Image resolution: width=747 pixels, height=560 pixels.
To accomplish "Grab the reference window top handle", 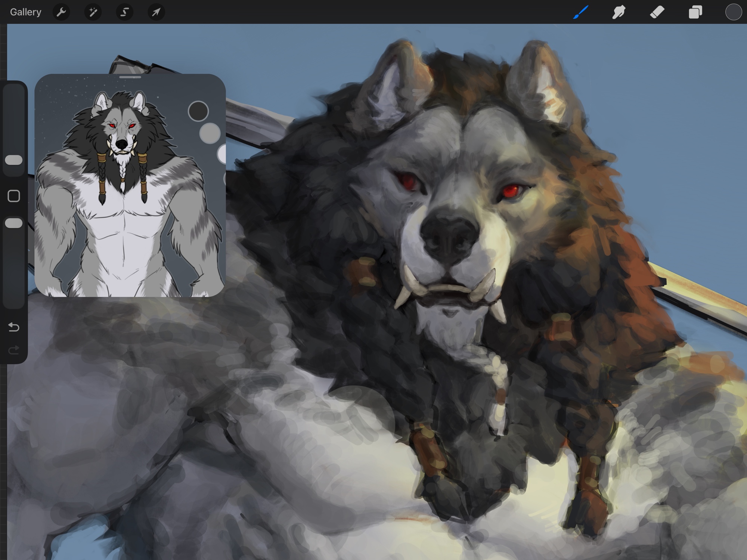I will pos(130,77).
